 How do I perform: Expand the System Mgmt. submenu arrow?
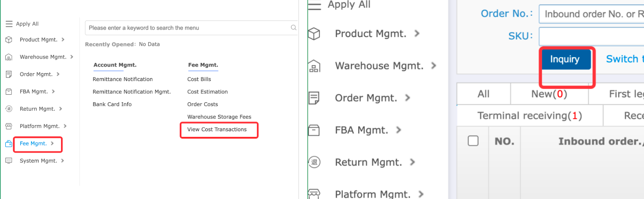(x=62, y=161)
